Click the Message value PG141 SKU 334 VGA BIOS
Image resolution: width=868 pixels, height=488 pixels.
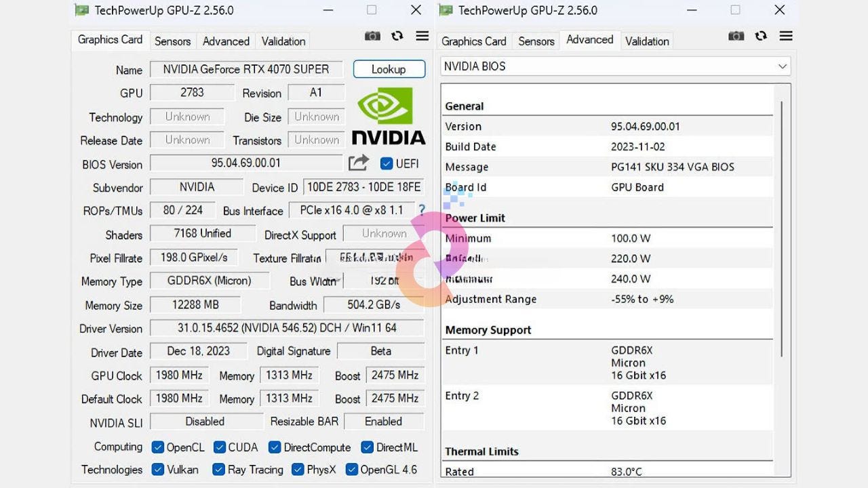[x=673, y=167]
